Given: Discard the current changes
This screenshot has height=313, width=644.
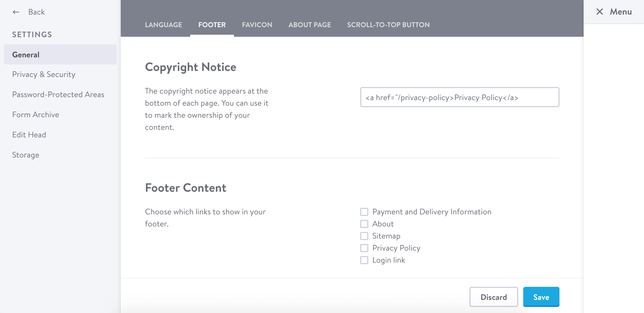Looking at the screenshot, I should [x=494, y=297].
